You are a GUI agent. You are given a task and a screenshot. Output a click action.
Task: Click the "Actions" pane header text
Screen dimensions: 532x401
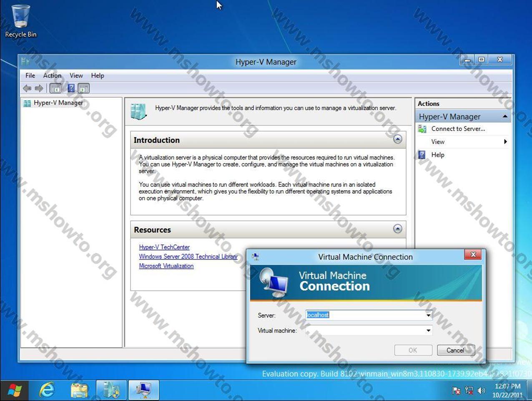click(x=429, y=103)
